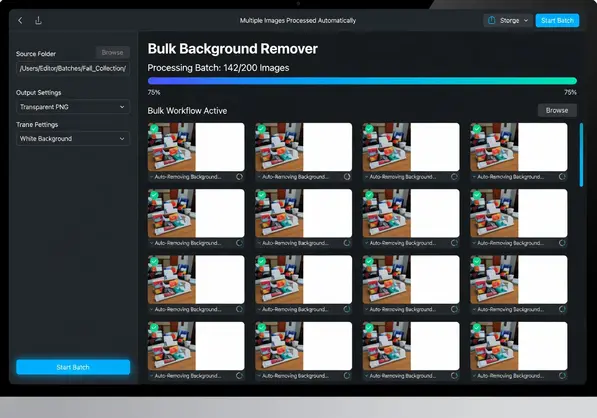Screen dimensions: 597x418
Task: Click spinner icon on fourth row, first card
Action: 239,376
